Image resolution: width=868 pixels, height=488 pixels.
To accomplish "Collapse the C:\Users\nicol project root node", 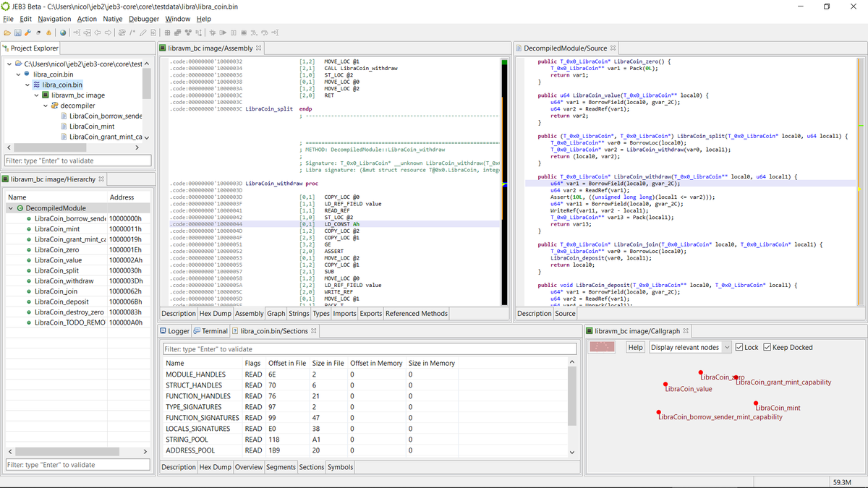I will coord(8,64).
